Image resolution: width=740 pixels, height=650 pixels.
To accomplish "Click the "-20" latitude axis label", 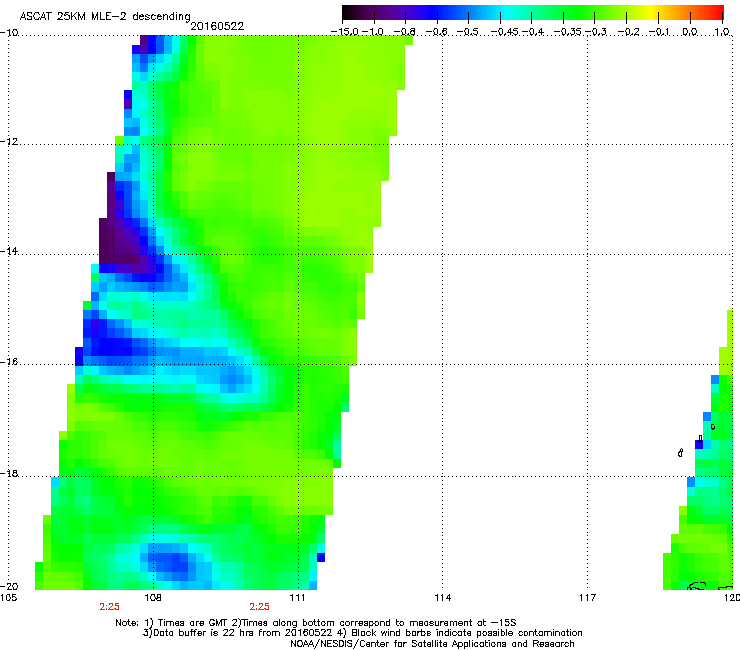I will 9,586.
